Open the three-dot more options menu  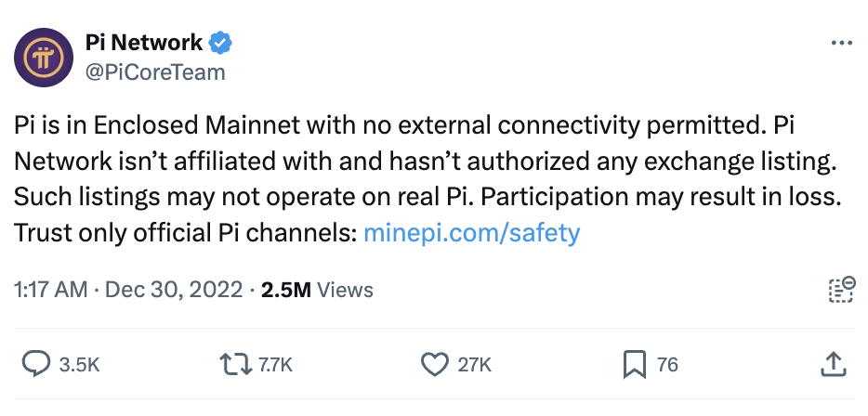[840, 43]
